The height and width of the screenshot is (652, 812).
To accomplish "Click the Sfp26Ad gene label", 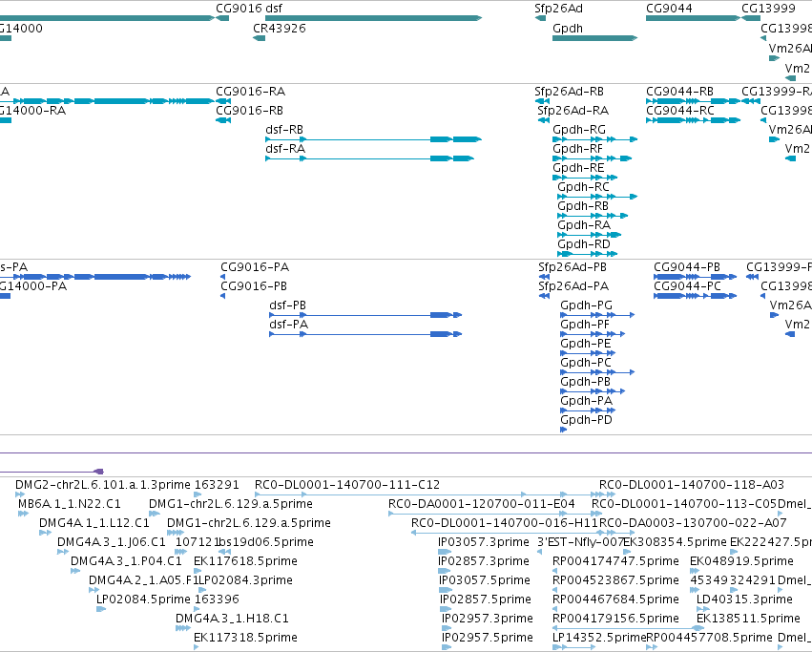I will pos(558,9).
